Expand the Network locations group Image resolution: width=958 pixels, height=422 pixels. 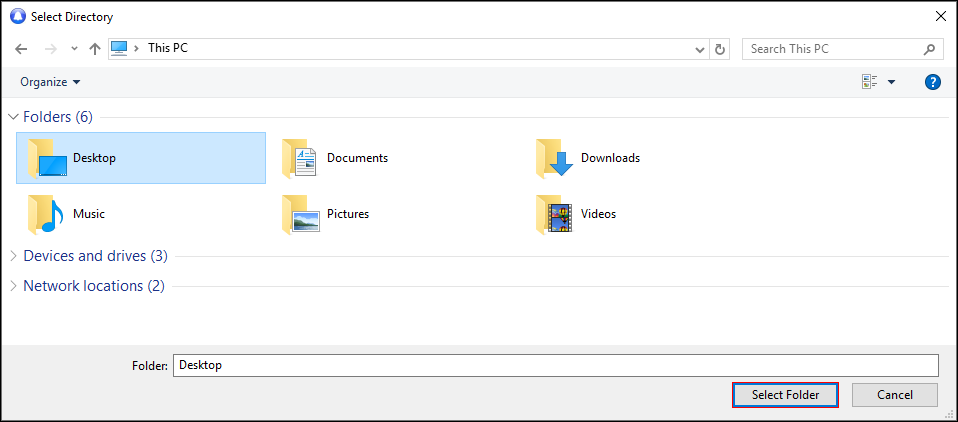point(13,286)
